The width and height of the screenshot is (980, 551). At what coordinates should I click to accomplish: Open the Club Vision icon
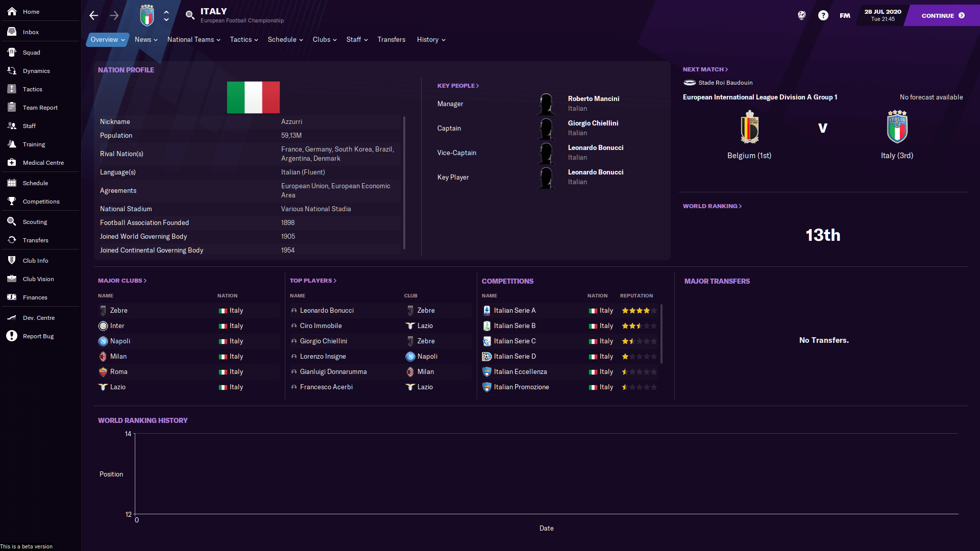pos(12,279)
